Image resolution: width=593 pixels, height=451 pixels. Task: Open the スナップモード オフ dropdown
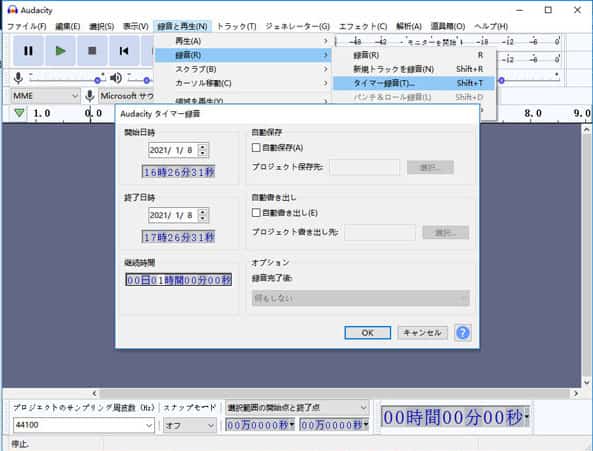pyautogui.click(x=190, y=425)
